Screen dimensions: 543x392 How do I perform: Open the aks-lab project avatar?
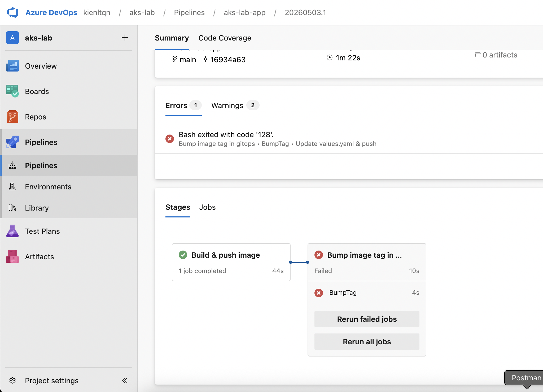[x=12, y=38]
